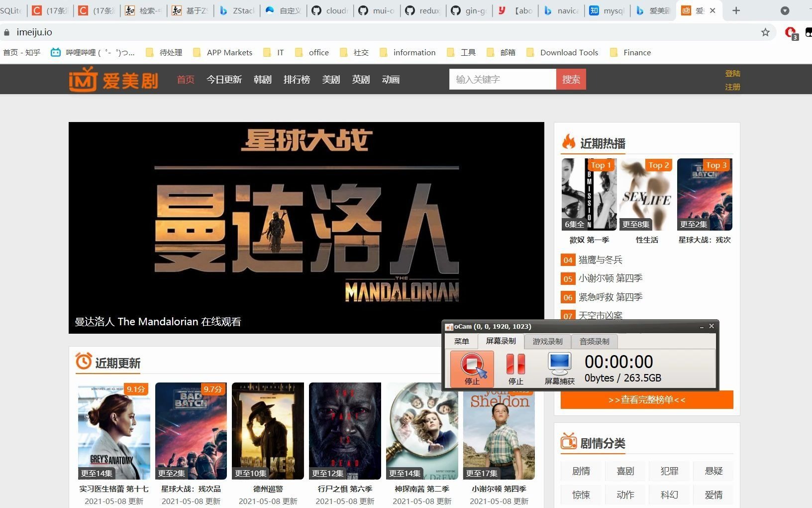
Task: Open the red extension icon with badge
Action: click(x=791, y=33)
